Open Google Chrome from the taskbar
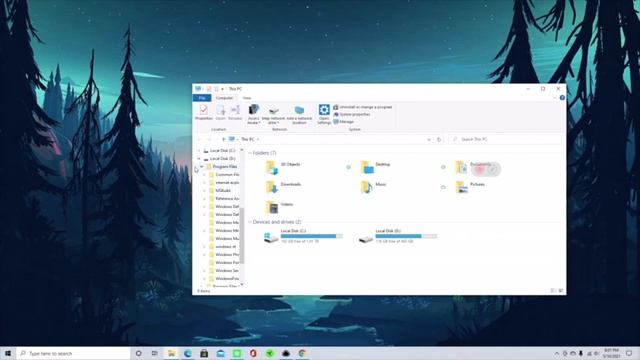 pyautogui.click(x=302, y=353)
